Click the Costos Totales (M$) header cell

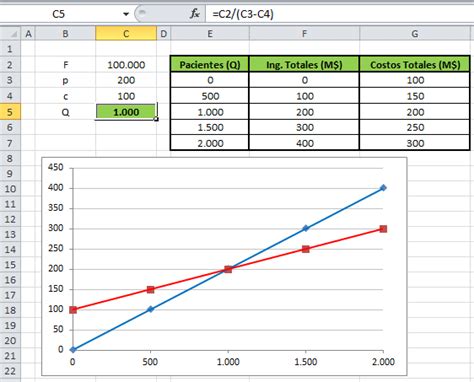415,64
